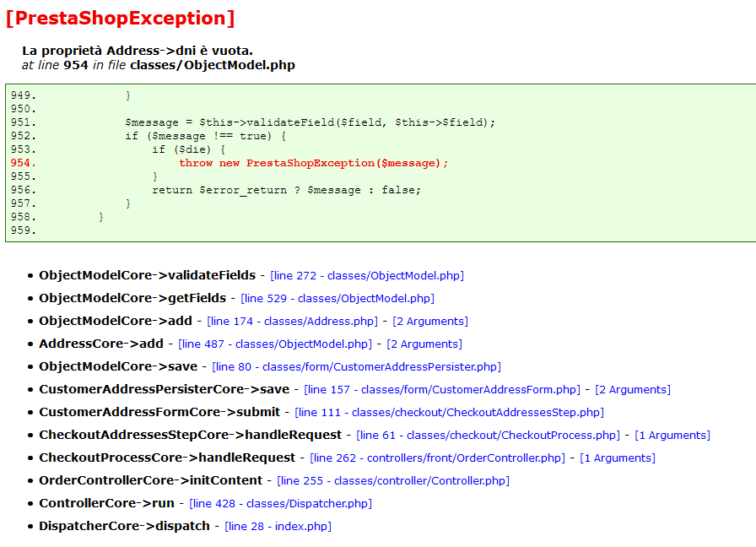The image size is (756, 547).
Task: Click the 'ObjectModelCore->getFields' trace entry
Action: click(132, 298)
